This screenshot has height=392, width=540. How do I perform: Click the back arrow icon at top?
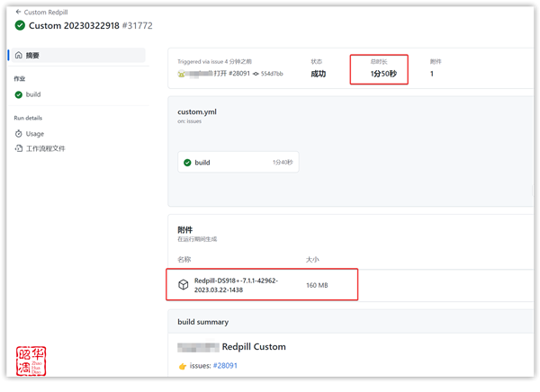[x=18, y=12]
